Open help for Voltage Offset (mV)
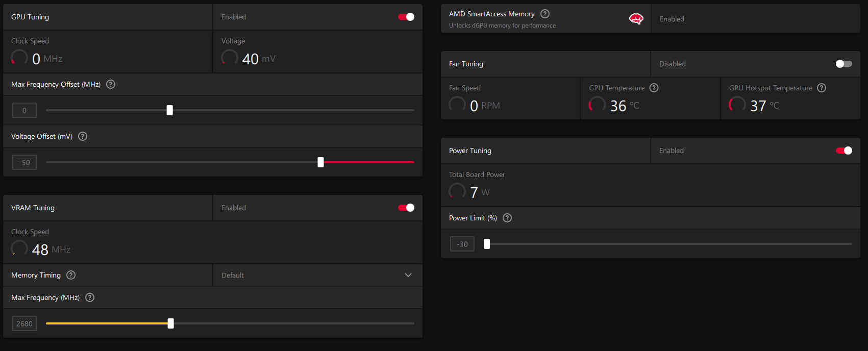Viewport: 868px width, 351px height. [83, 136]
